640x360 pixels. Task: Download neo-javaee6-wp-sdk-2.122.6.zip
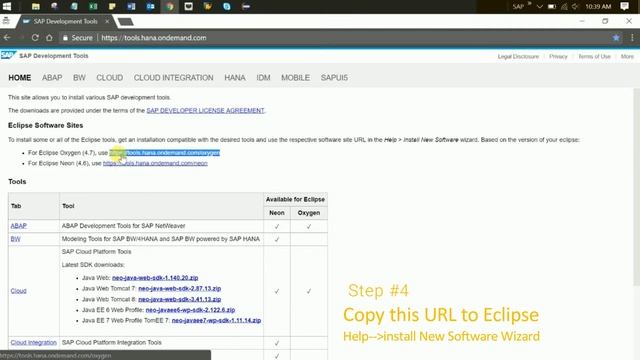tap(190, 310)
